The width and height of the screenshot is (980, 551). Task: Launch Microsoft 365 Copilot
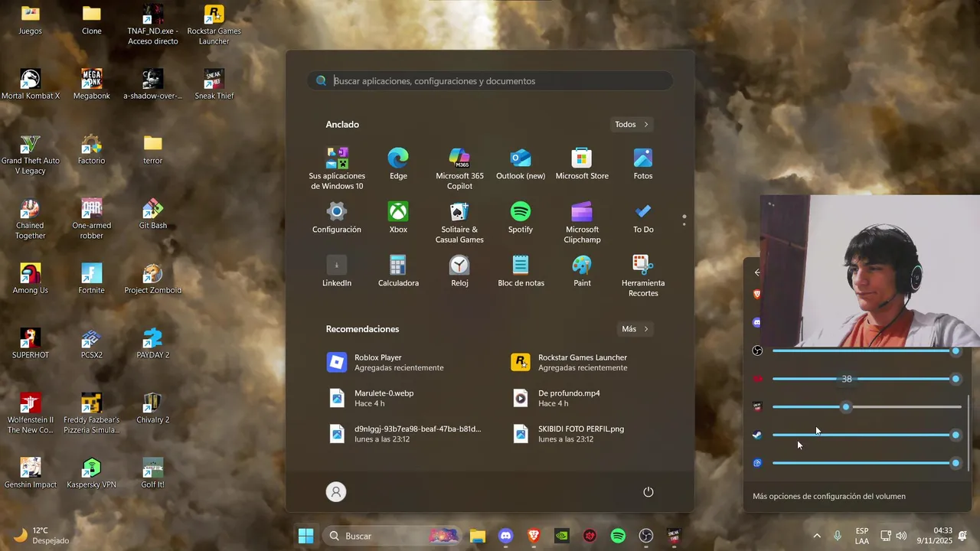(x=459, y=169)
